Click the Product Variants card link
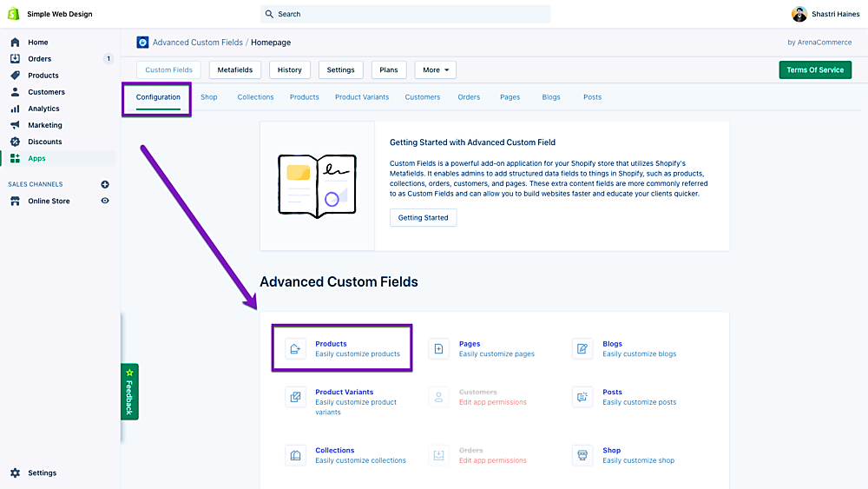 point(345,392)
